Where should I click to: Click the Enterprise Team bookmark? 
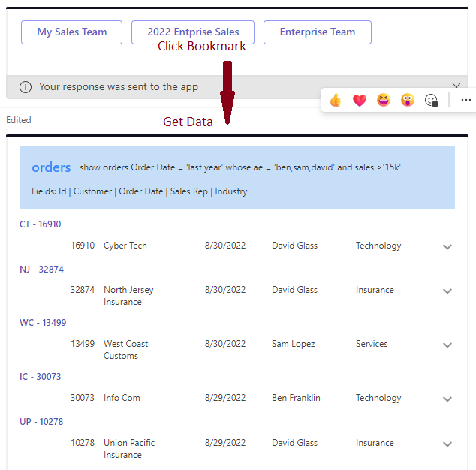point(318,32)
